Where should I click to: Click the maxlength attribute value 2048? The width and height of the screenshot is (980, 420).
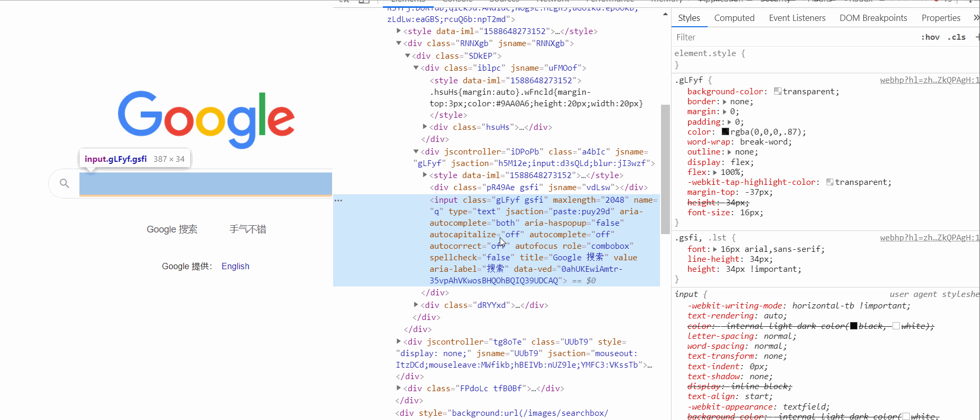614,200
